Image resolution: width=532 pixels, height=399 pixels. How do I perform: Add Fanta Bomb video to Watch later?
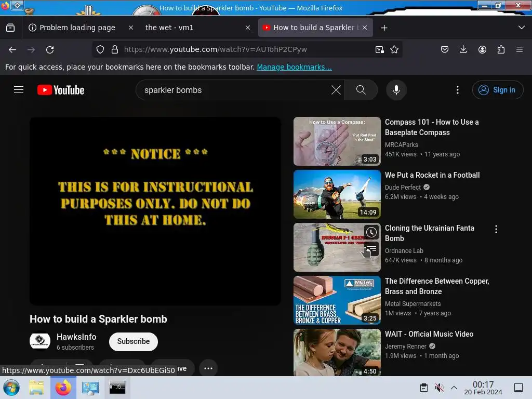371,232
